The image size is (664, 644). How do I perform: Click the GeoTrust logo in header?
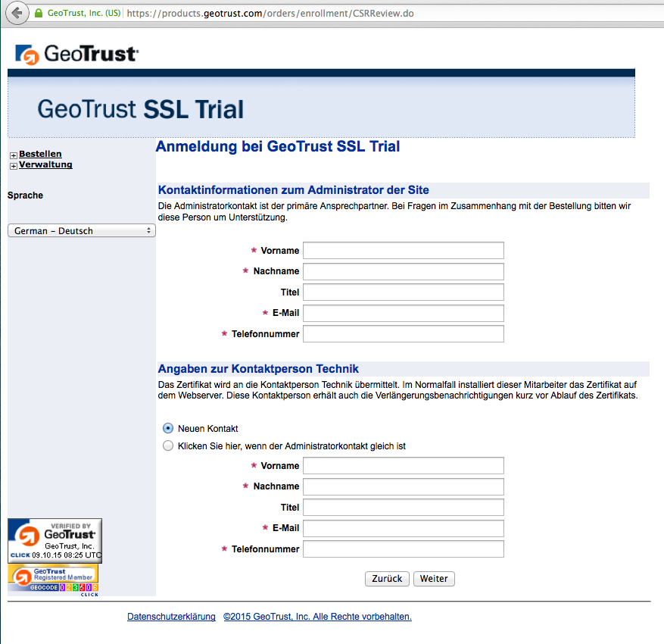coord(76,54)
